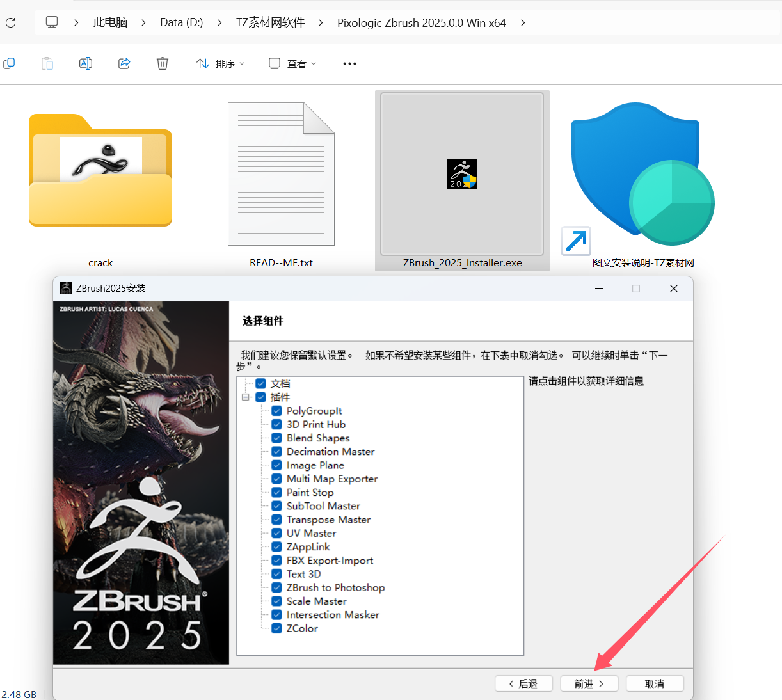Uncheck the FBX Export-Import checkbox
The width and height of the screenshot is (782, 700).
[x=276, y=561]
